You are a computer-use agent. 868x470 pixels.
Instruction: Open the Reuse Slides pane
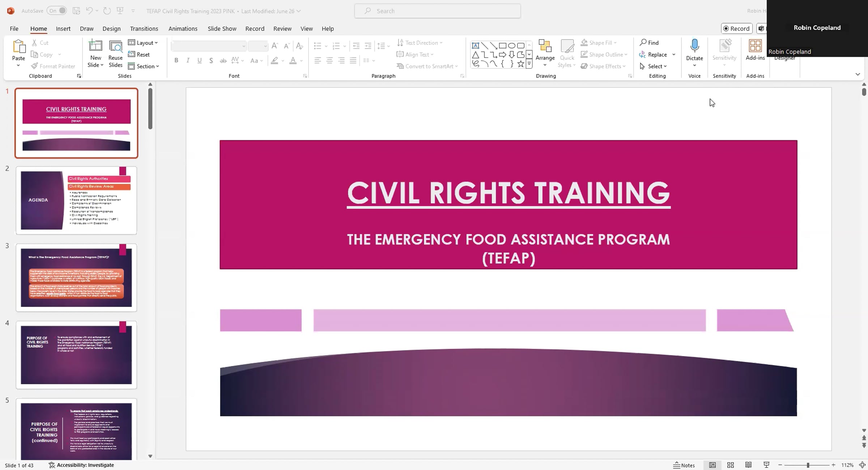pyautogui.click(x=115, y=54)
